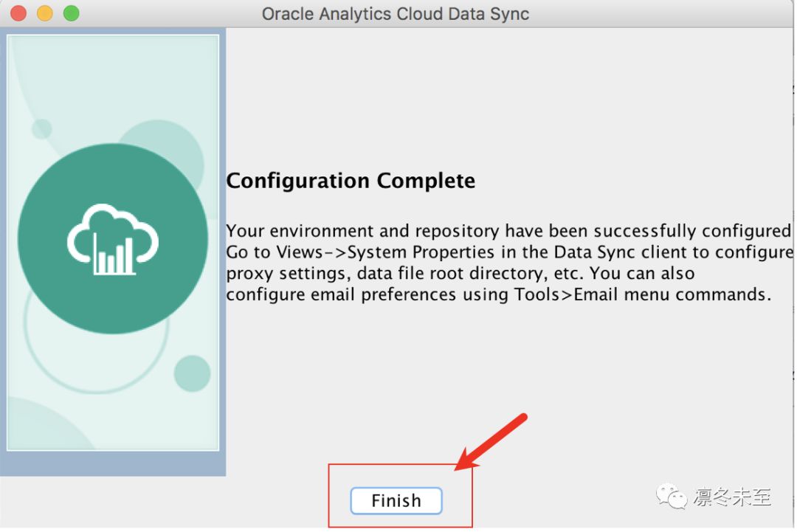Screen dimensions: 797x532
Task: Click the white cloud analytics icon
Action: tap(112, 240)
